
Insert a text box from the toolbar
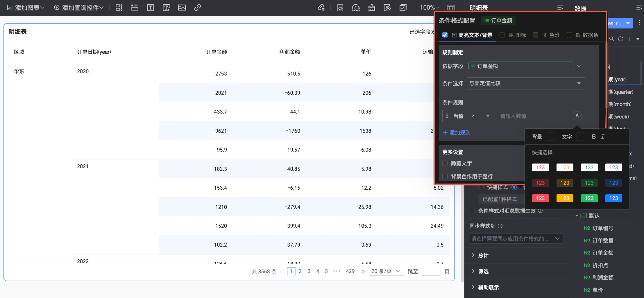tap(151, 8)
